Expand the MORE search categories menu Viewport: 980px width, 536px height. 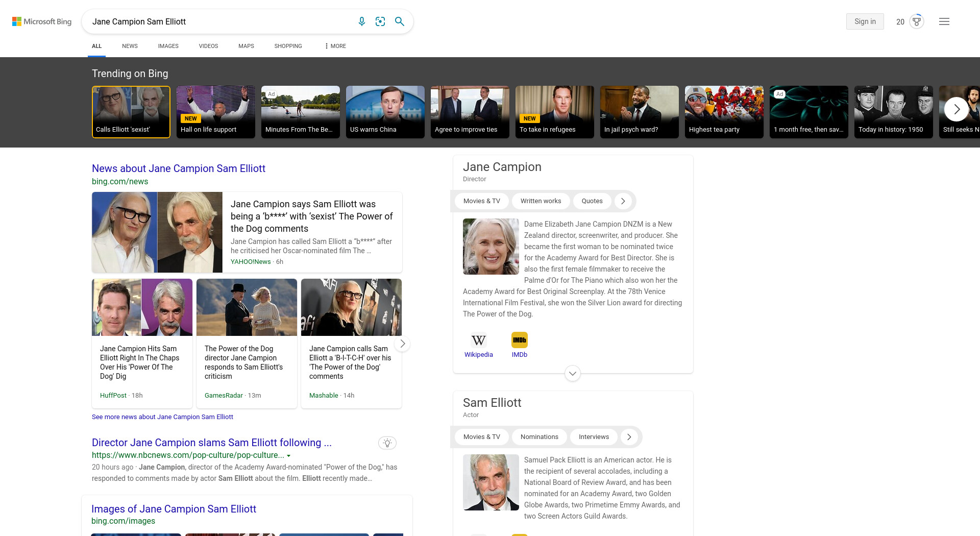click(335, 46)
